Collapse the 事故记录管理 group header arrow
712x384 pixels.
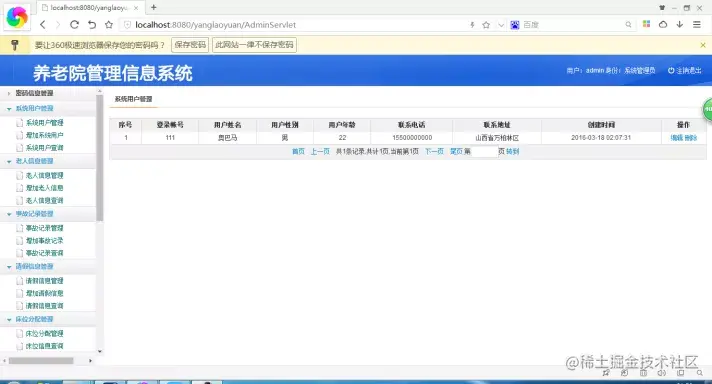[9, 214]
